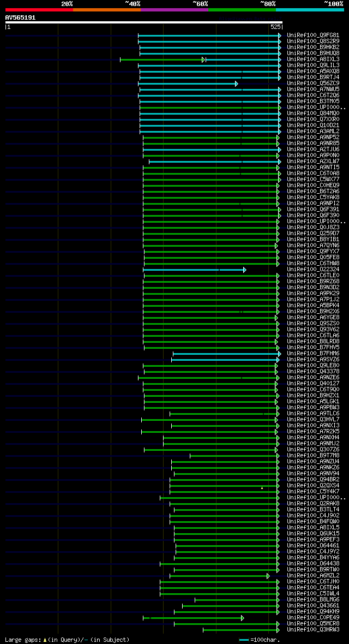Open hit UniRef100_B9HKB2
349x644 pixels.
coord(313,47)
